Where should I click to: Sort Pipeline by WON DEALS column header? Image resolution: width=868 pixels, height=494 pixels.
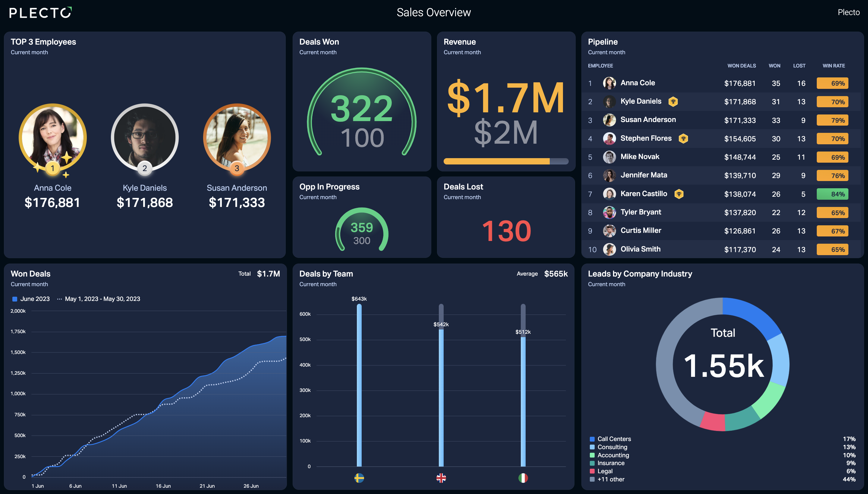click(741, 66)
